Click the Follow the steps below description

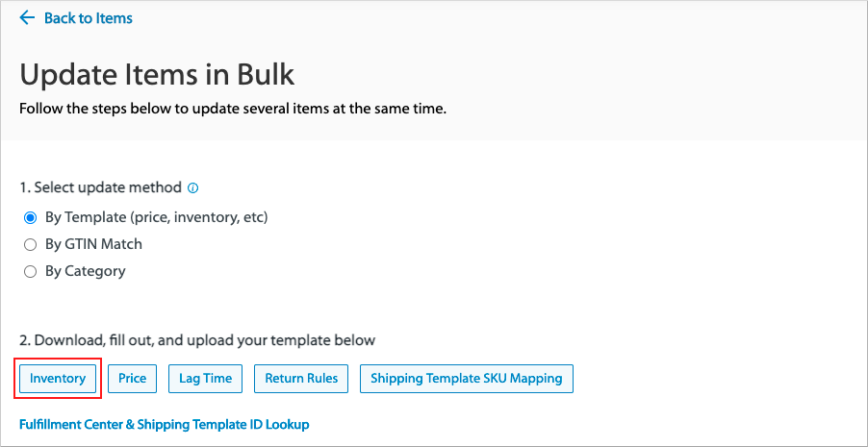click(233, 109)
